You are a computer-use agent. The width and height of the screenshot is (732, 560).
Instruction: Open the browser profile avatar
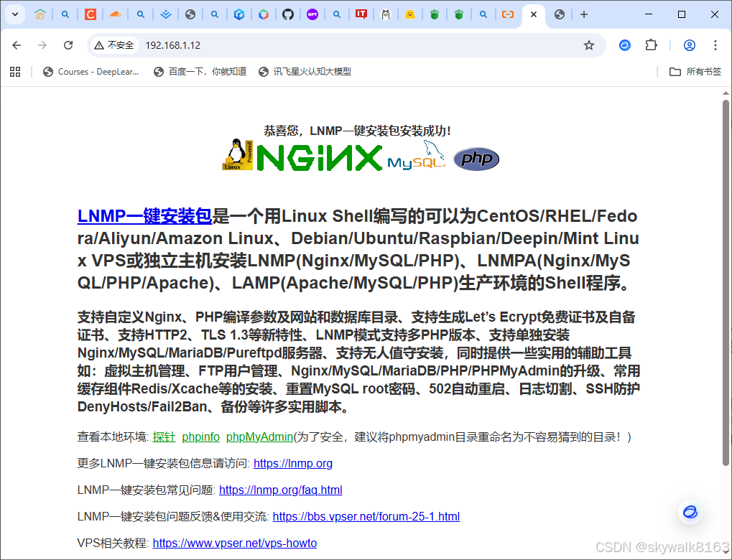point(689,45)
